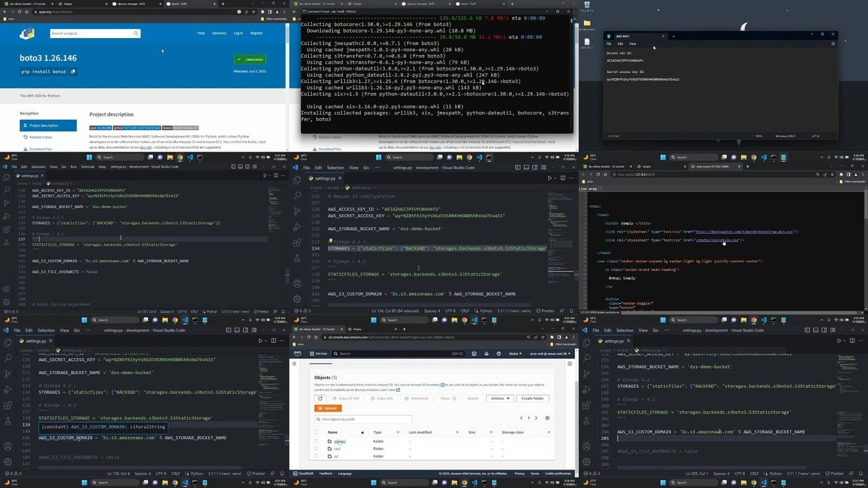The image size is (868, 488).
Task: Open the Type column filter arrow in S3
Action: coord(398,433)
